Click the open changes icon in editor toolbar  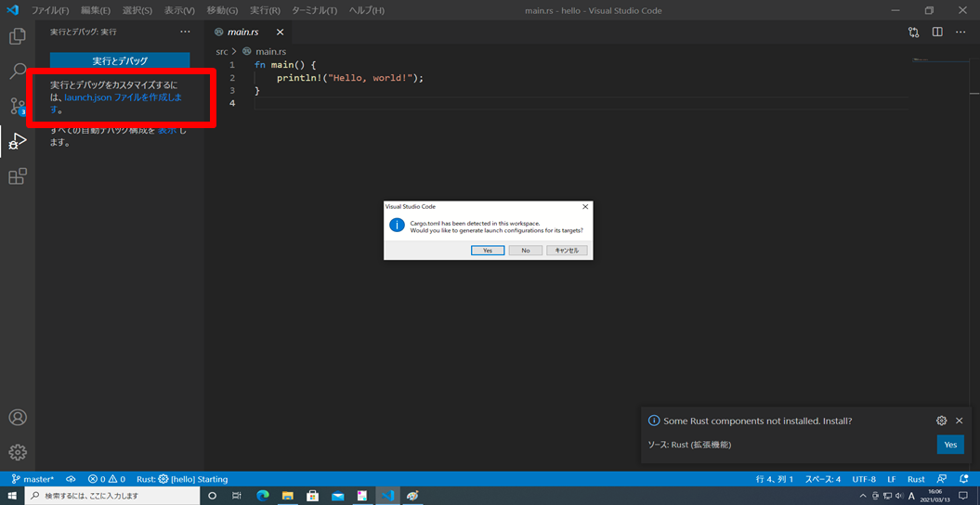click(914, 32)
